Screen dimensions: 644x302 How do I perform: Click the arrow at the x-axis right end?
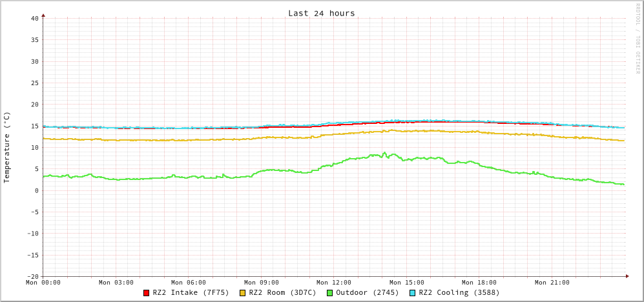[x=627, y=276]
